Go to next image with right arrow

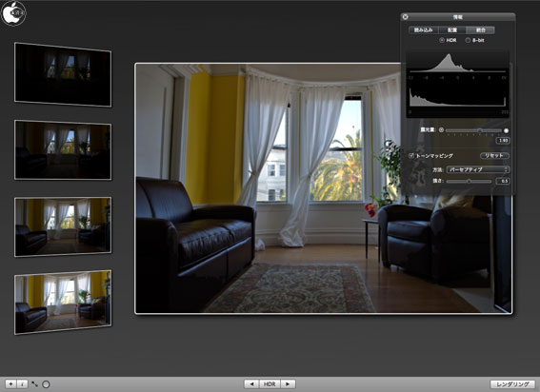pos(288,384)
